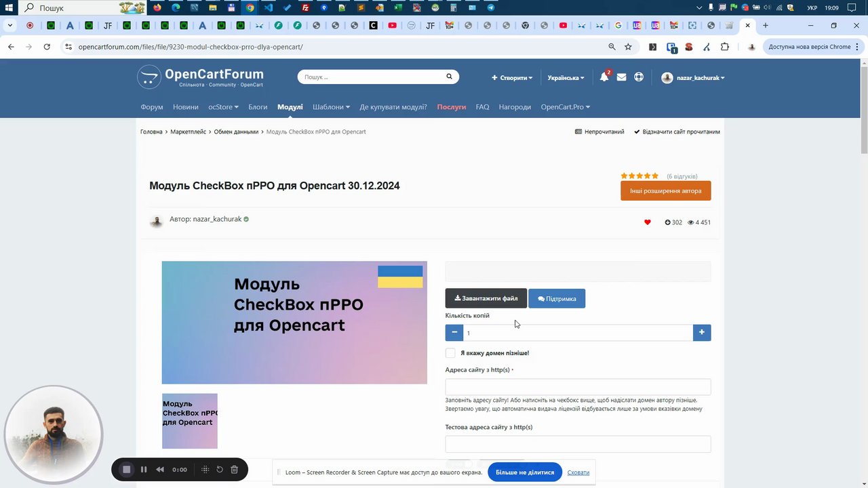
Task: Click 'Більше не ділитися' button
Action: click(525, 472)
